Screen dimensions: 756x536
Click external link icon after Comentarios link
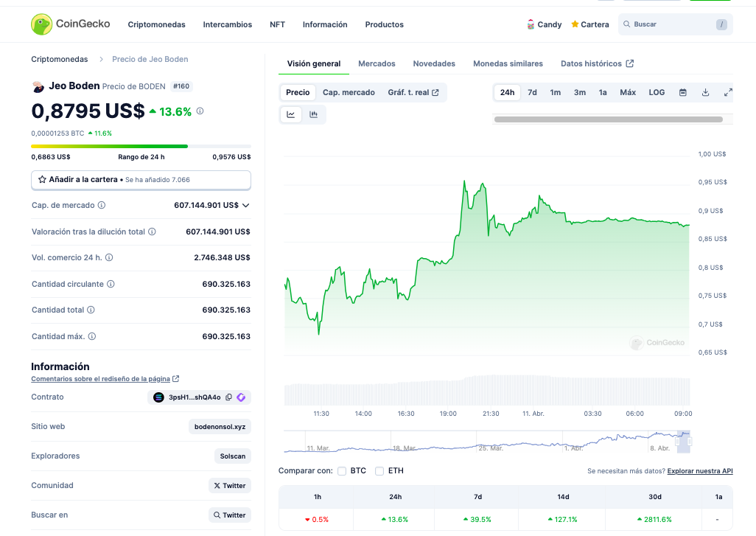coord(176,379)
